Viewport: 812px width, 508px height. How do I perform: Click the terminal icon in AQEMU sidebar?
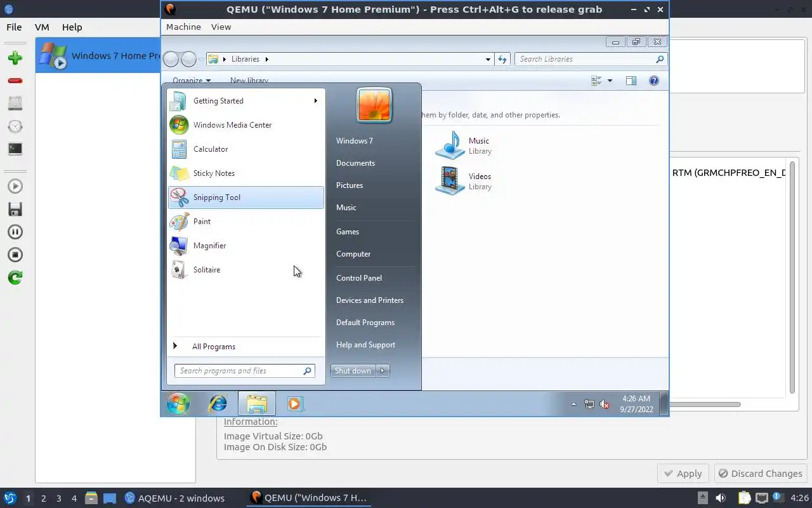point(15,149)
